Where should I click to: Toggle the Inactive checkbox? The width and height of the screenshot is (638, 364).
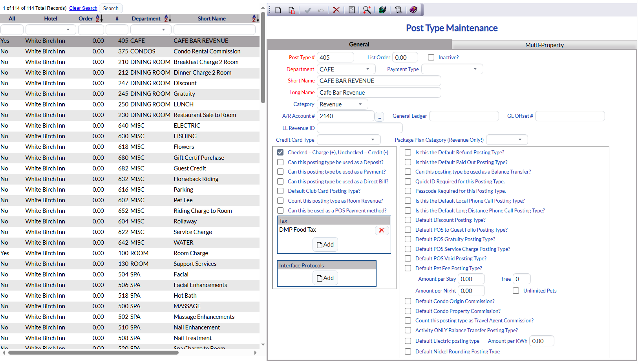pos(431,57)
